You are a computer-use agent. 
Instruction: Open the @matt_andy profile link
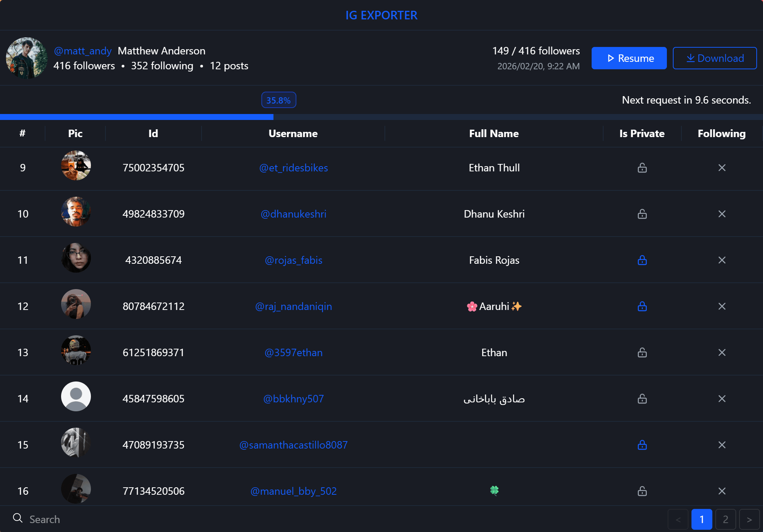point(82,51)
